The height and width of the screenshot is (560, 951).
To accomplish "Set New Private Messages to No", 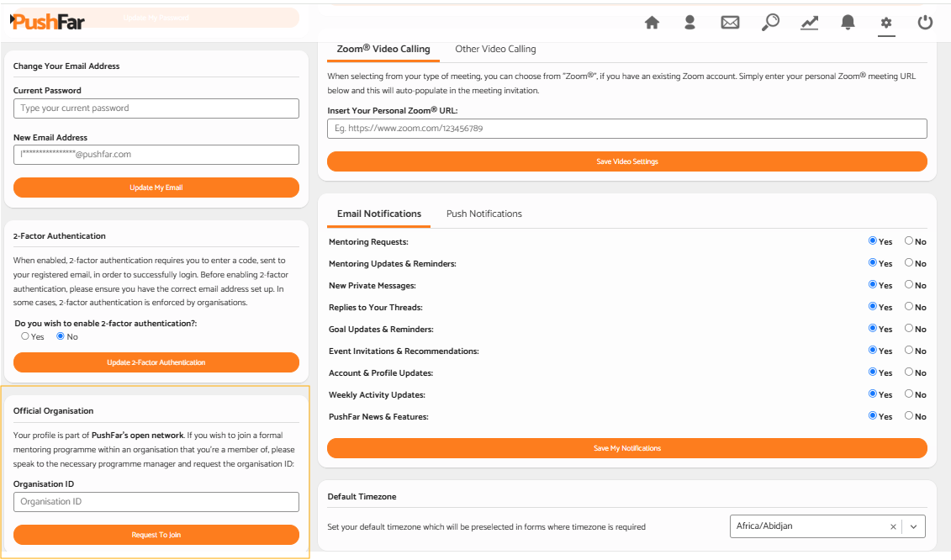I will click(909, 284).
